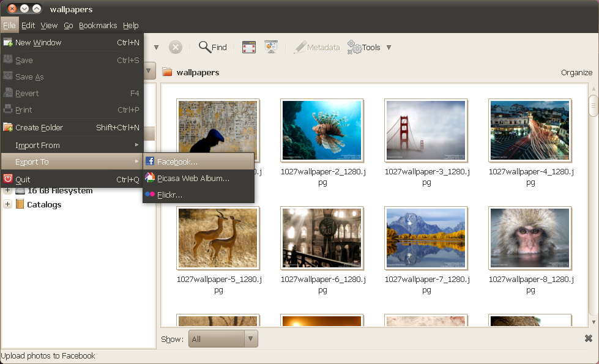Click filename 1027wallpaper-8_1280.jpg
The width and height of the screenshot is (599, 364).
tap(531, 284)
